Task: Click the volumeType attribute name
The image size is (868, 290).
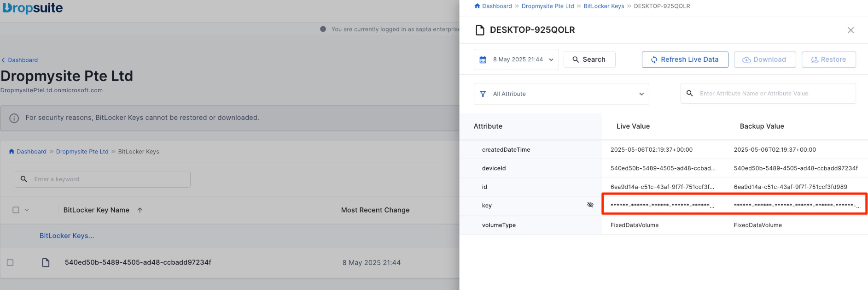Action: coord(499,225)
